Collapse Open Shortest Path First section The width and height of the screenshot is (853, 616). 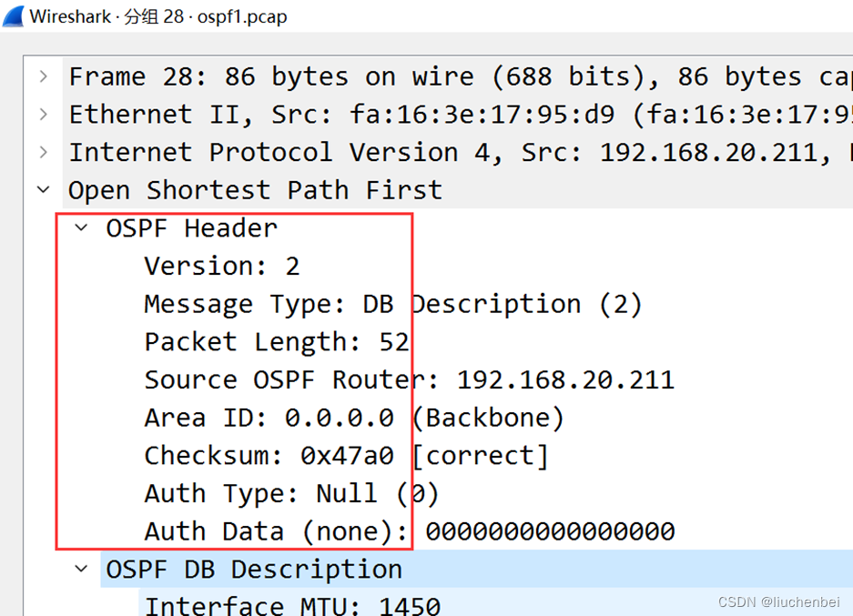point(42,190)
